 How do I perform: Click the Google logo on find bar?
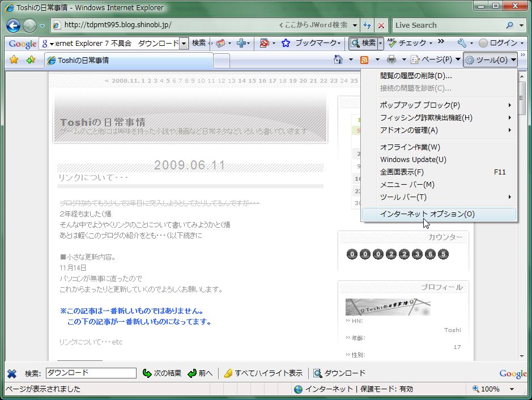tap(513, 373)
